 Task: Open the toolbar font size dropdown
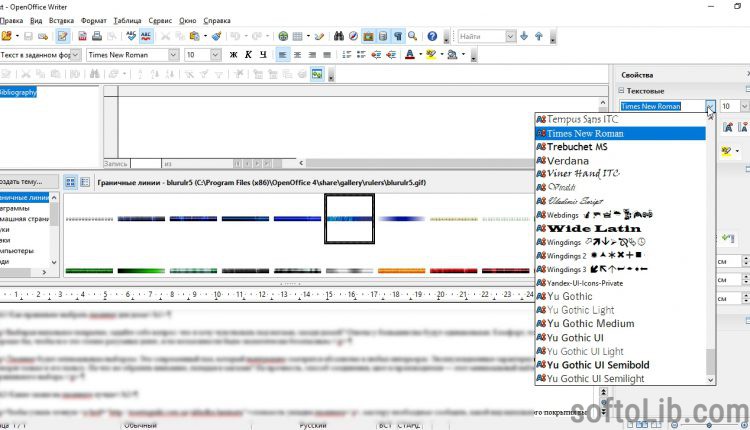215,55
